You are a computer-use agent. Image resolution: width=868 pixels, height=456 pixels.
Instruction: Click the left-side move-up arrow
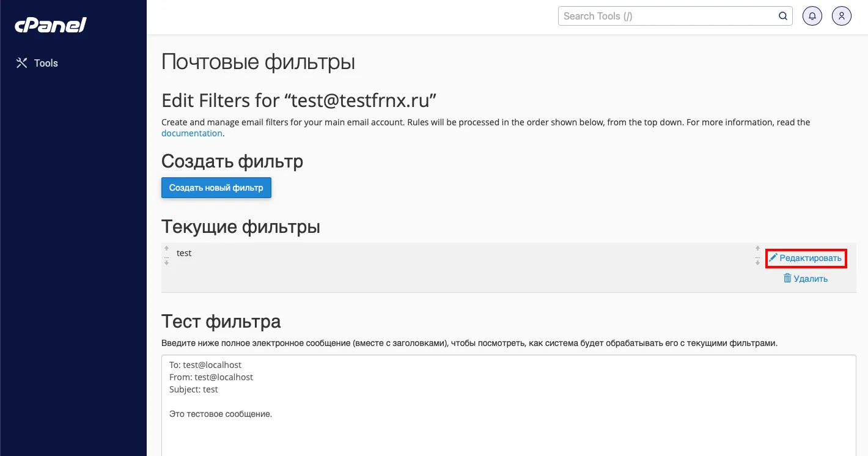pos(166,249)
